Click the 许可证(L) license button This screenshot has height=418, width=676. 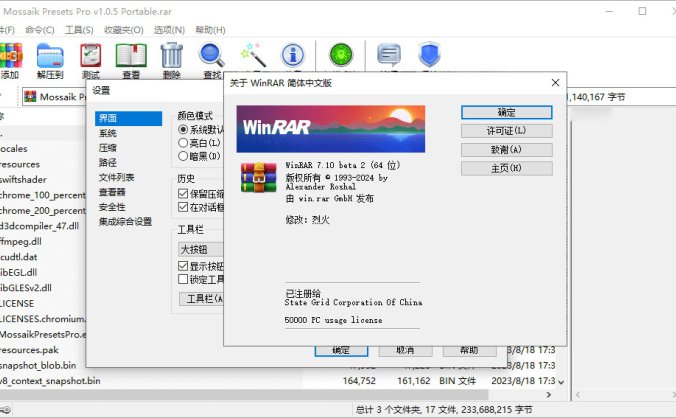(507, 131)
